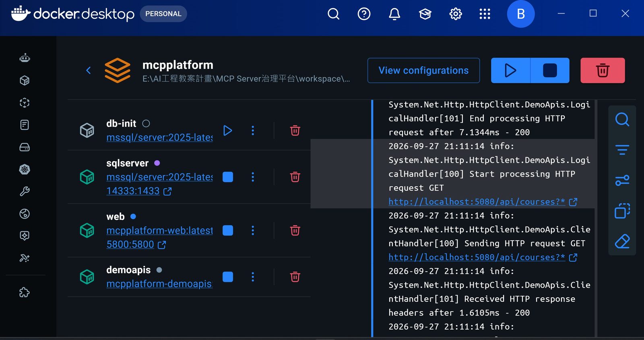Open the Volumes drive icon in sidebar

coord(25,147)
